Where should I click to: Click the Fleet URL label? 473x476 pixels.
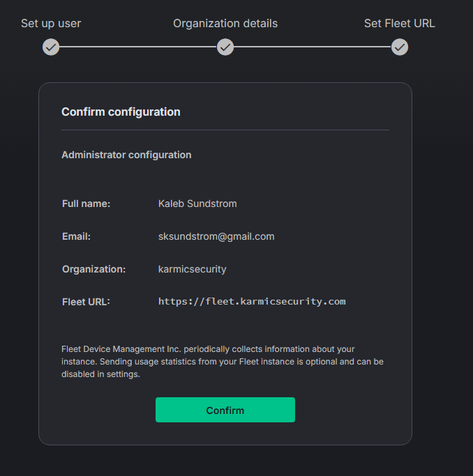pyautogui.click(x=86, y=302)
